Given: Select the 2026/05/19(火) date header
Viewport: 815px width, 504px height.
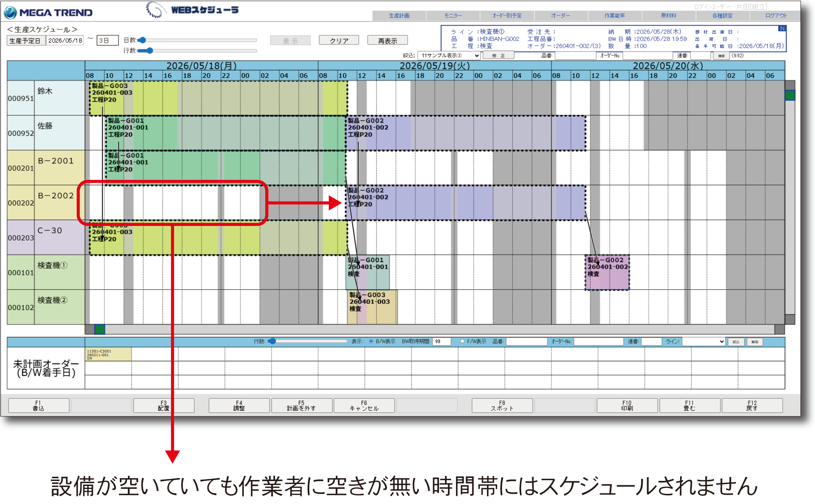Looking at the screenshot, I should coord(435,66).
